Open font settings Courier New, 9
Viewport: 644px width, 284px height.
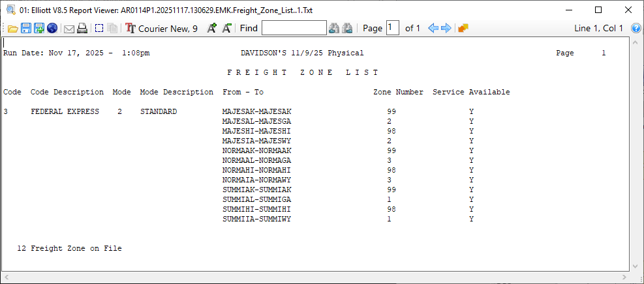pos(162,28)
